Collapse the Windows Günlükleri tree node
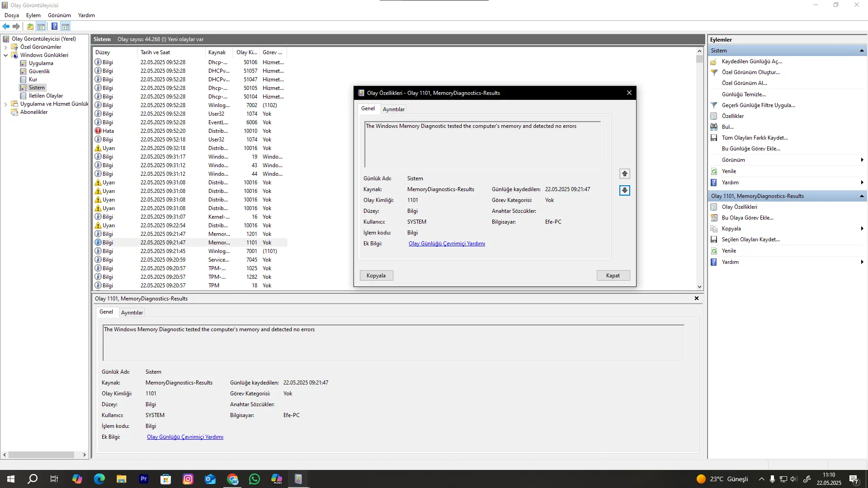 tap(5, 55)
